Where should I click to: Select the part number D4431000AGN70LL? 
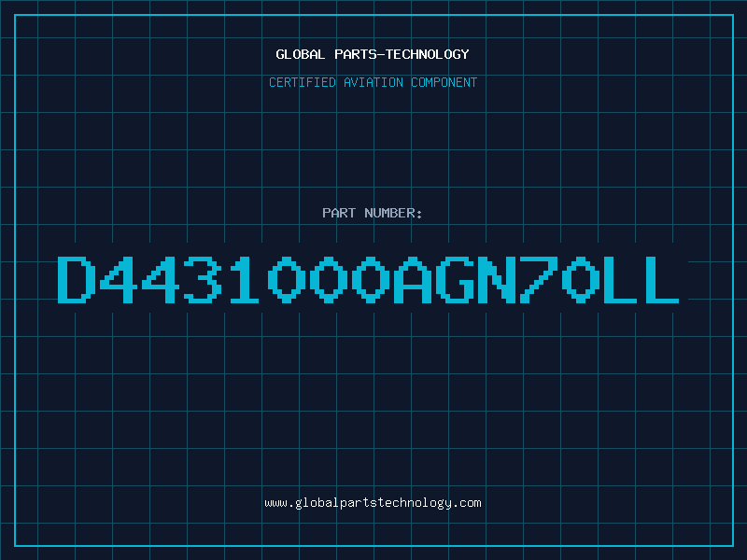(x=368, y=280)
